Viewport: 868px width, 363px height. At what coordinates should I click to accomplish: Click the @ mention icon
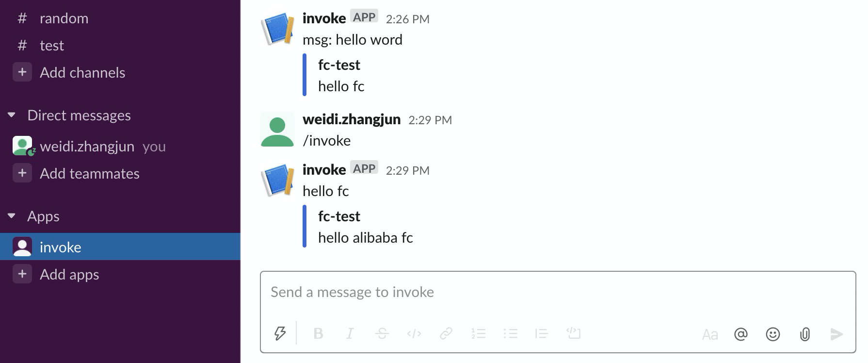[x=741, y=334]
